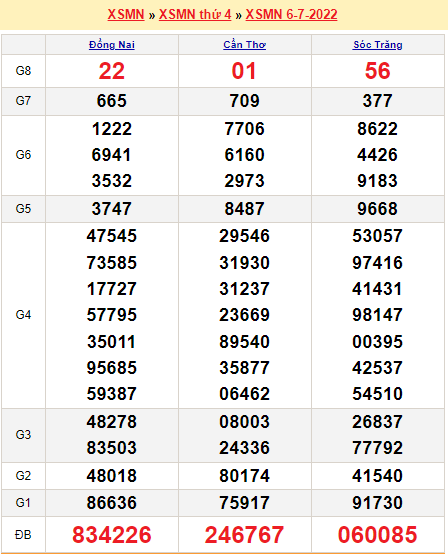This screenshot has width=448, height=554.
Task: Open the XSMN breadcrumb link
Action: [126, 14]
